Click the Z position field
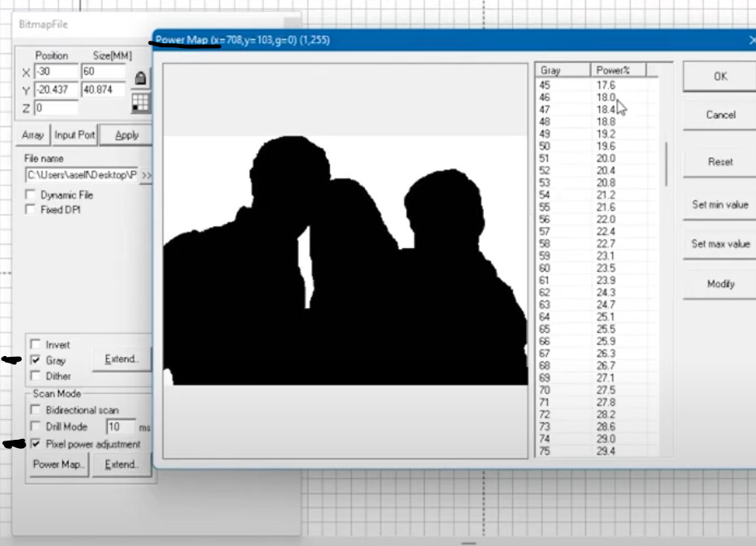 click(x=56, y=108)
